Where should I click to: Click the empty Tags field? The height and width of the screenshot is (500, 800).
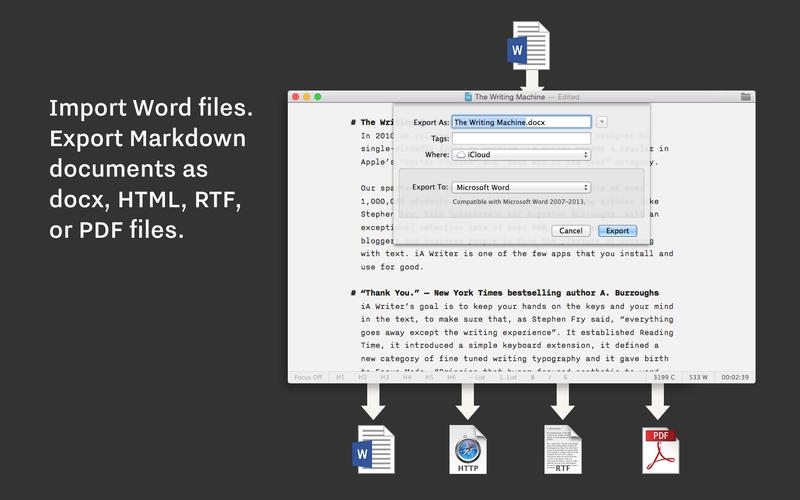521,138
